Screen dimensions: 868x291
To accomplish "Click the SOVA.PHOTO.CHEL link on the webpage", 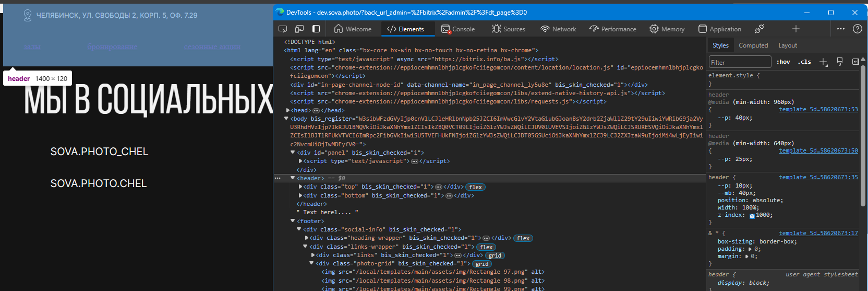I will tap(99, 183).
